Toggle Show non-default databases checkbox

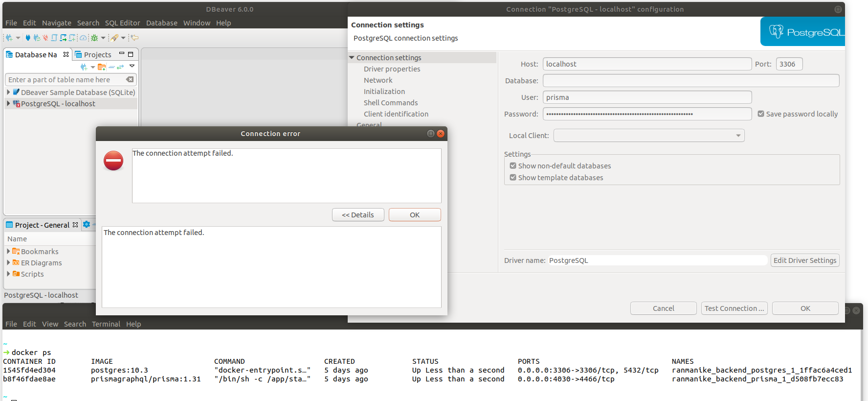(x=513, y=165)
